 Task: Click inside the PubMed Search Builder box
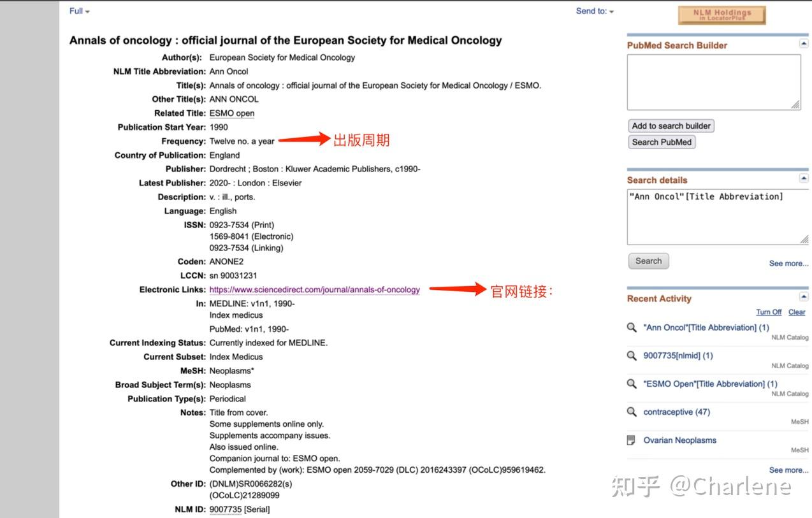point(714,82)
